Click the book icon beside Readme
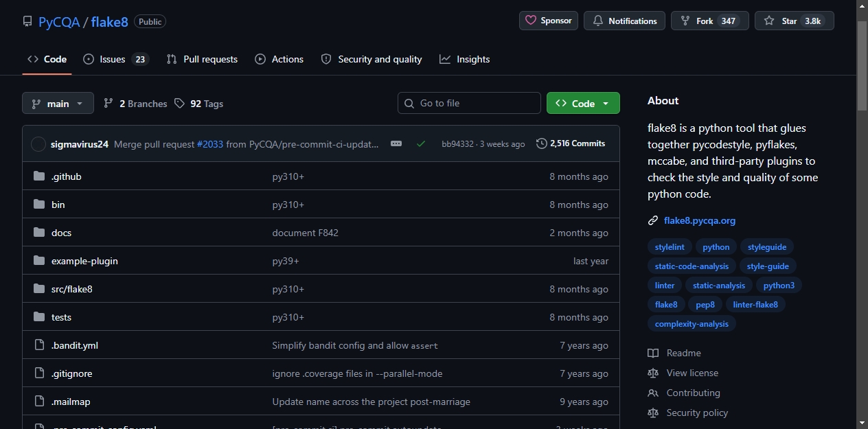 coord(653,353)
